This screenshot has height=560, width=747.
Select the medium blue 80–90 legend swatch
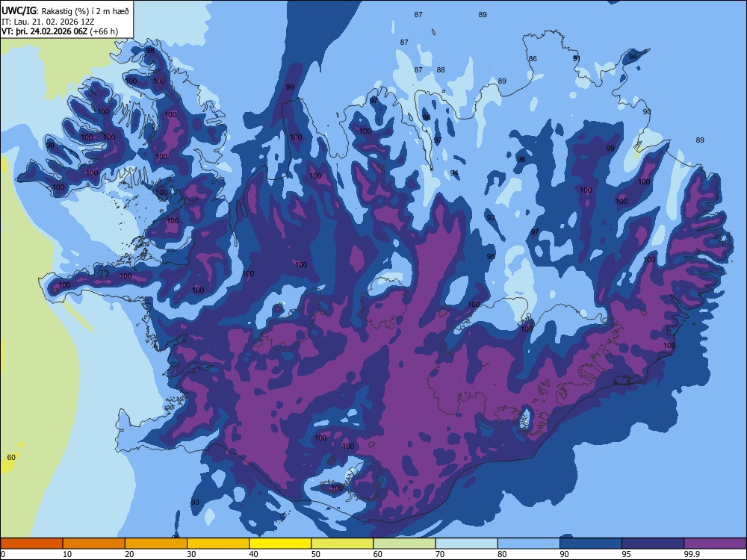click(x=529, y=544)
